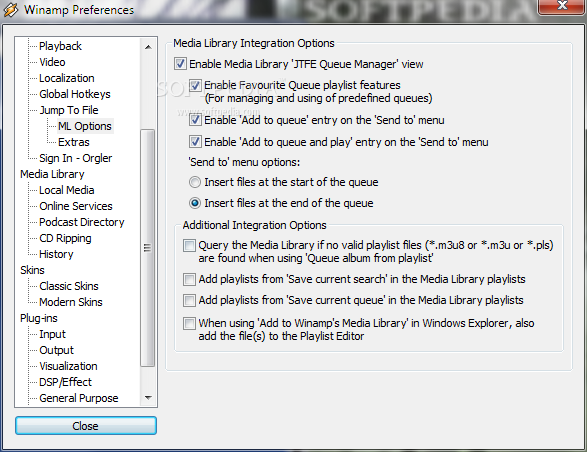Open Local Media preferences
This screenshot has height=452, width=587.
[x=67, y=190]
